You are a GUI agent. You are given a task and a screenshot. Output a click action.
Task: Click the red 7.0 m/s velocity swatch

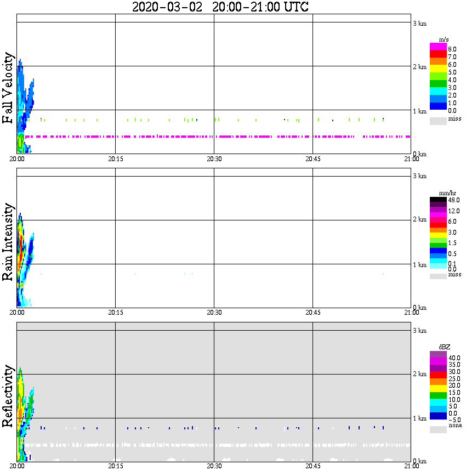tap(438, 54)
